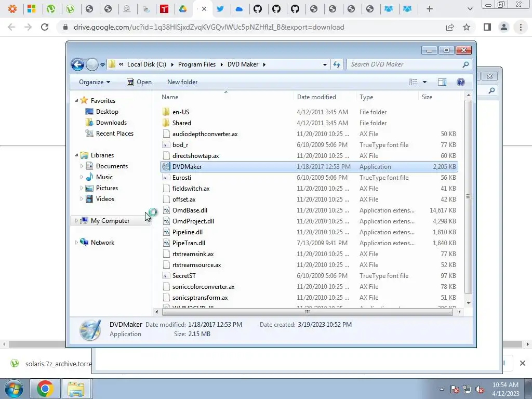Open the Organize menu
The width and height of the screenshot is (532, 399).
(95, 82)
